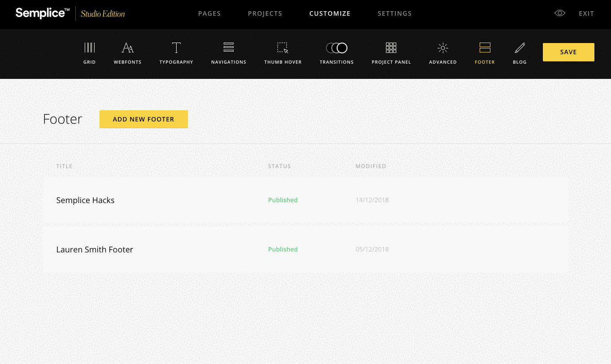Open the Project Panel grid icon
The height and width of the screenshot is (364, 611).
[391, 48]
